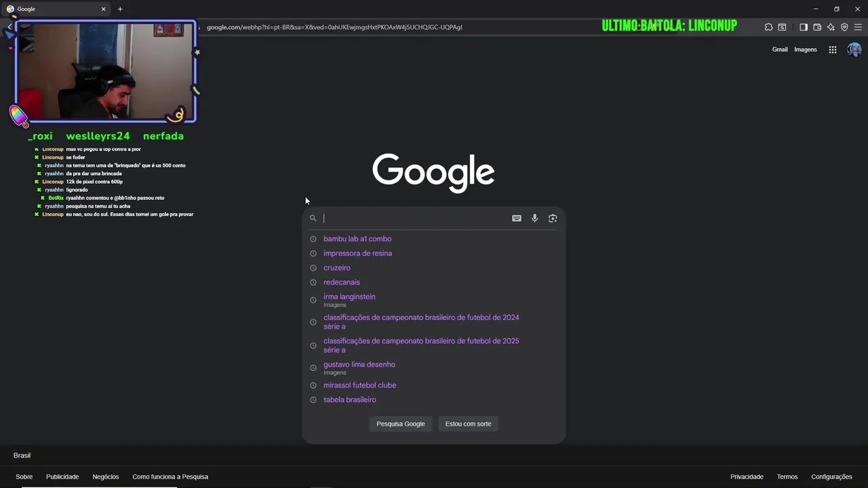Select suggestion for campeonato brasileiro 2024 série a

pyautogui.click(x=433, y=322)
